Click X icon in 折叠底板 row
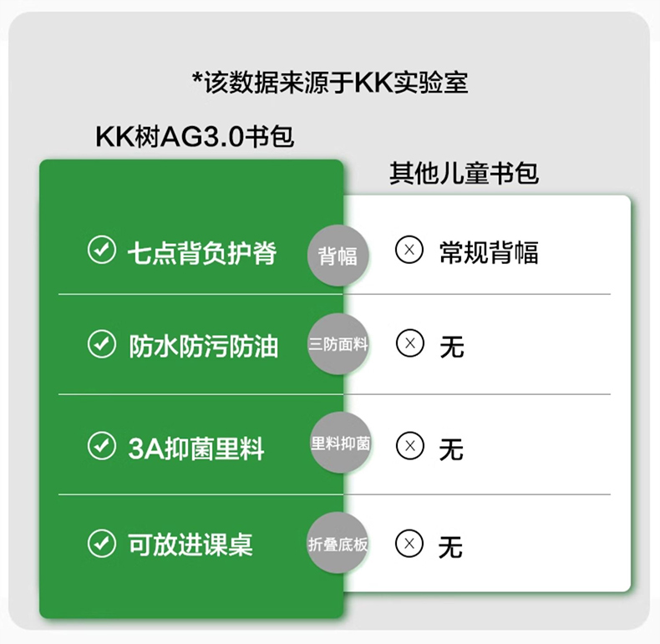Viewport: 660px width, 644px height. pyautogui.click(x=409, y=545)
